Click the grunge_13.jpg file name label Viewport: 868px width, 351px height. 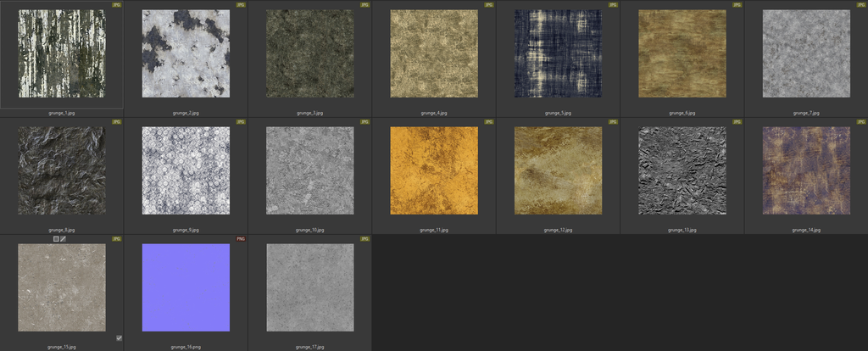click(x=682, y=230)
